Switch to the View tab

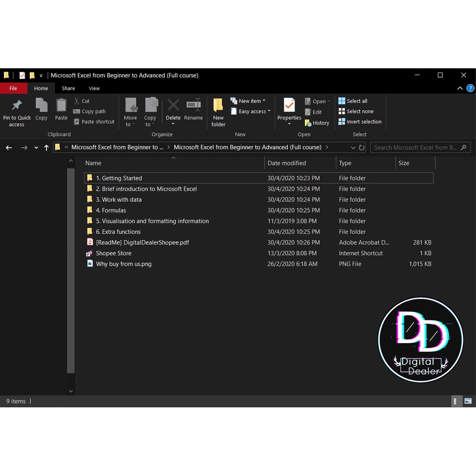[94, 88]
